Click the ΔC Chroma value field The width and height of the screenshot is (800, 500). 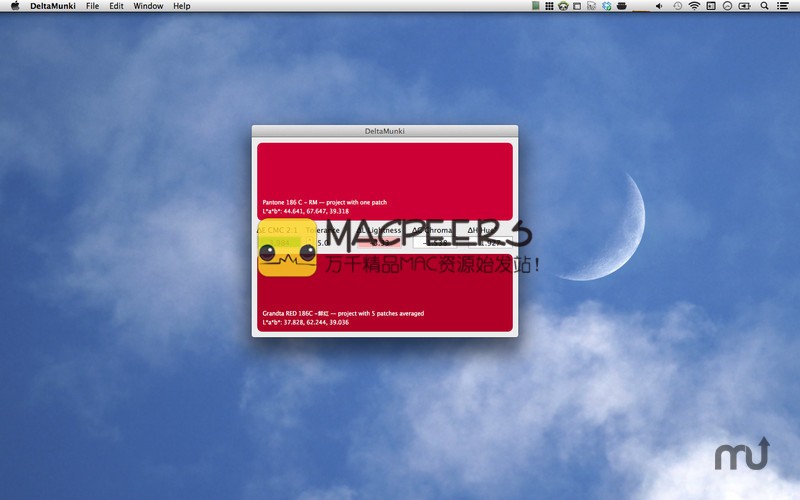coord(433,243)
